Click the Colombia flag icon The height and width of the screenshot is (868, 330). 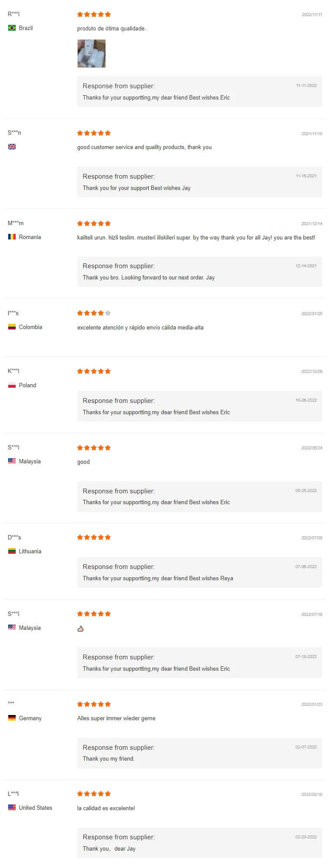(x=12, y=327)
